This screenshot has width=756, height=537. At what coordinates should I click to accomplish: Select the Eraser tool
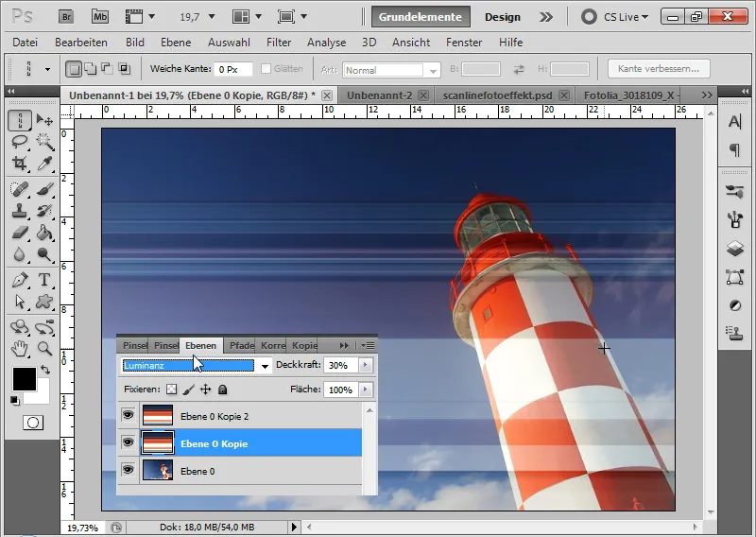pyautogui.click(x=19, y=233)
